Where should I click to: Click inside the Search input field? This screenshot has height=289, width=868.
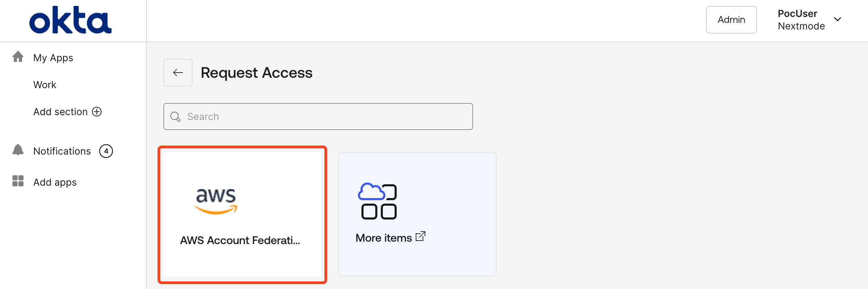(318, 116)
